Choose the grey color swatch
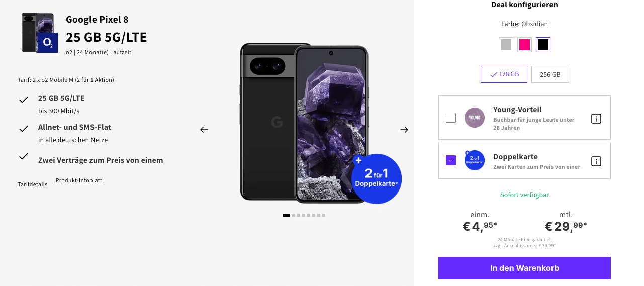Image resolution: width=644 pixels, height=286 pixels. click(x=506, y=45)
